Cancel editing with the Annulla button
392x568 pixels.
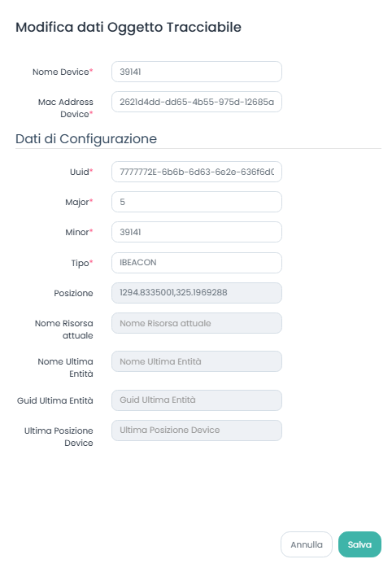tap(307, 544)
